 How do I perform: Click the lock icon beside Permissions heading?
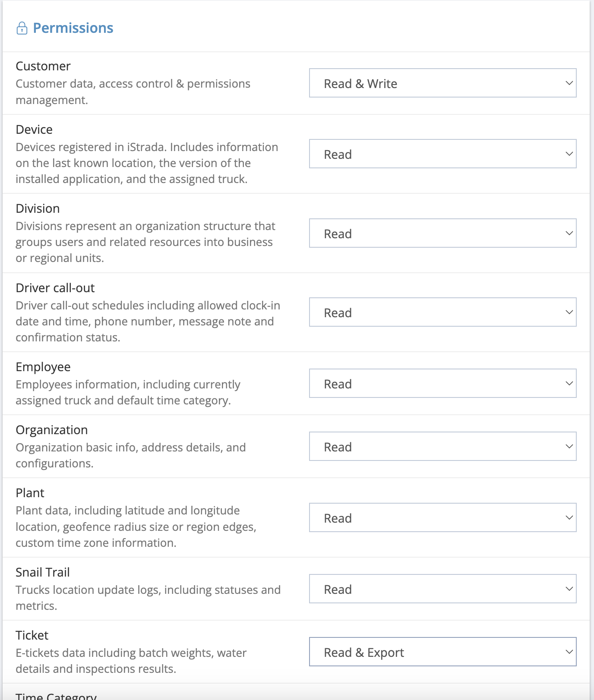22,28
